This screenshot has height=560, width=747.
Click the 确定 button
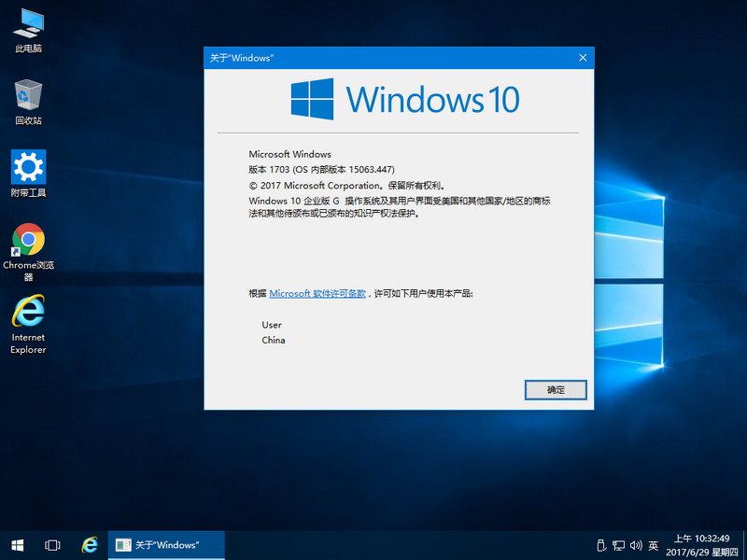[556, 390]
